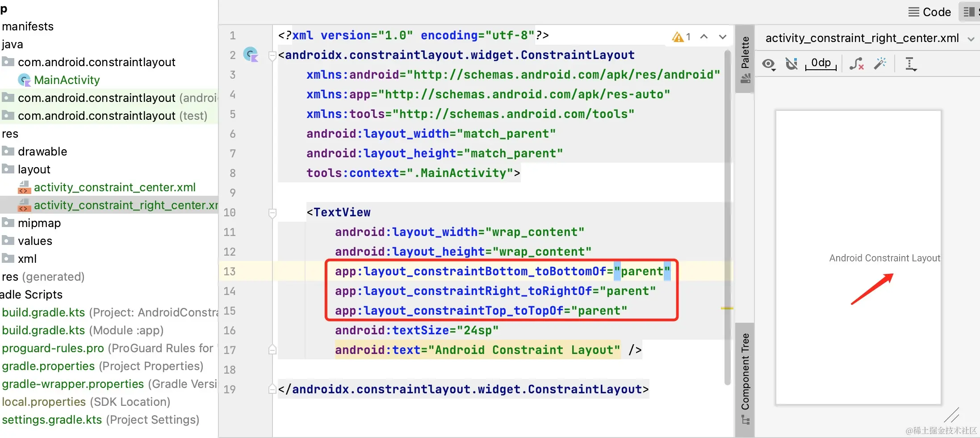Open gradle-wrapper.properties file
The width and height of the screenshot is (980, 438).
point(109,384)
